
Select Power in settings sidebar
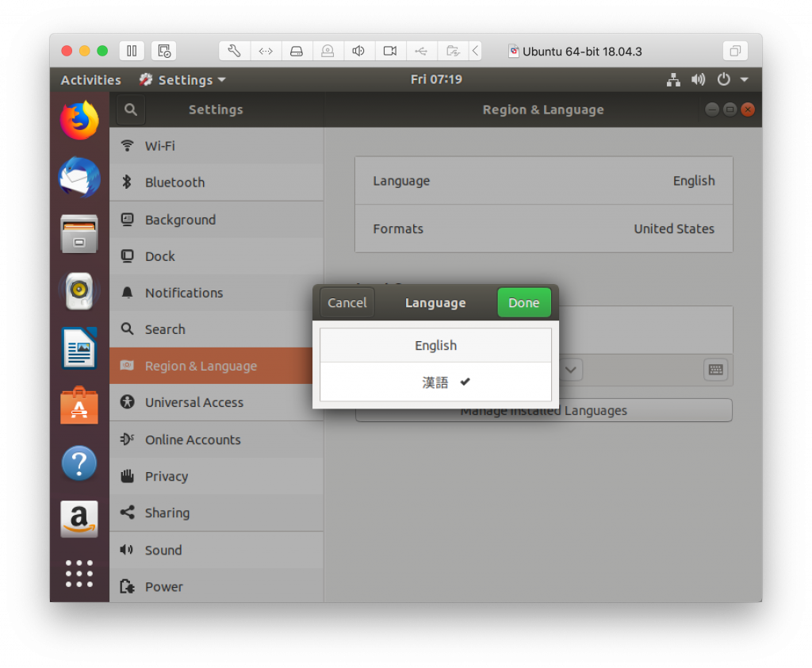coord(216,586)
